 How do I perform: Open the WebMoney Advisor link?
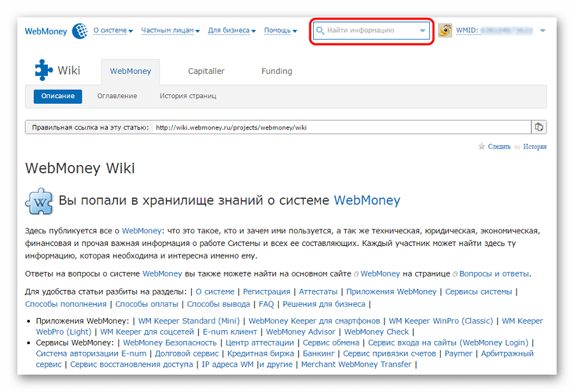[x=300, y=332]
